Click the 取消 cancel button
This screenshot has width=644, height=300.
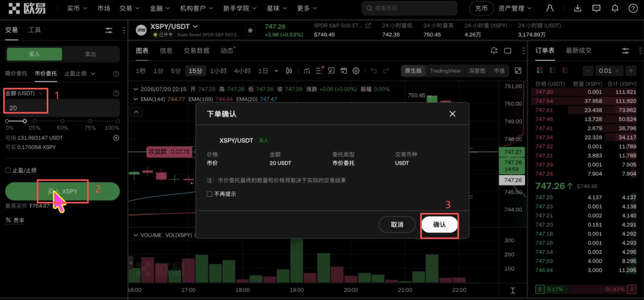(x=397, y=224)
